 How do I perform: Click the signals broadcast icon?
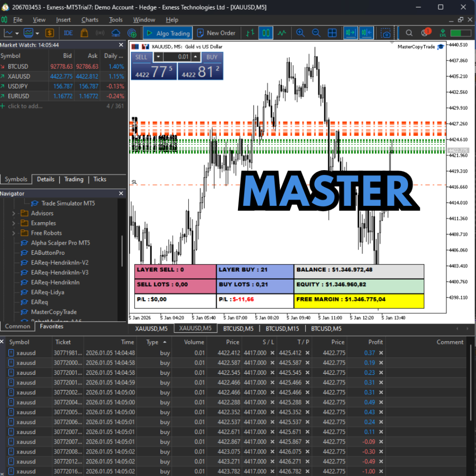[100, 33]
